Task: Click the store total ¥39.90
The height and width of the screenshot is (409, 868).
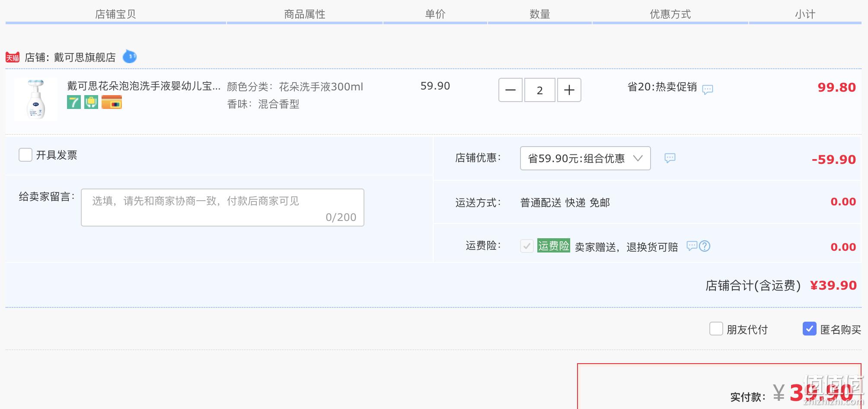Action: [833, 285]
